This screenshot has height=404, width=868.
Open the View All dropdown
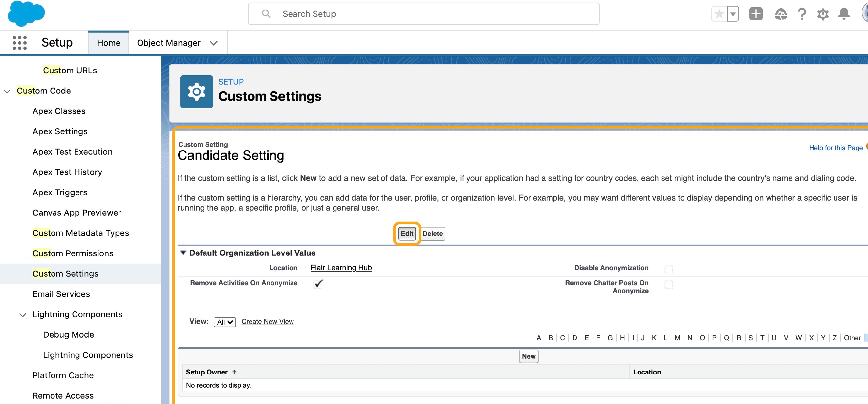click(x=225, y=322)
